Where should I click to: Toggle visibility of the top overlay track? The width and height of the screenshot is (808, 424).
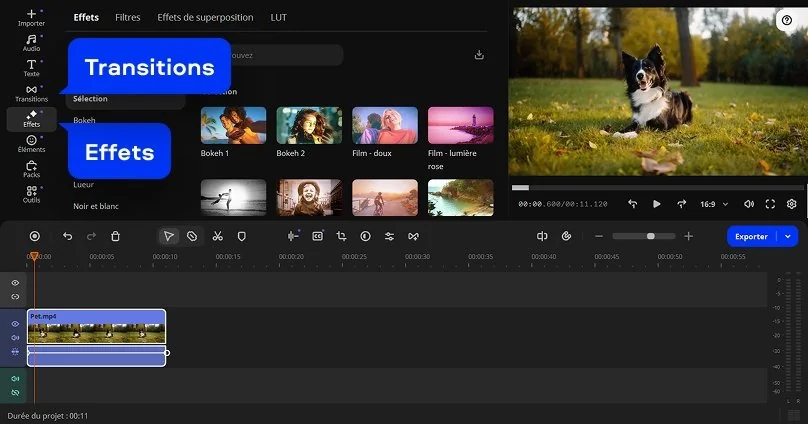[15, 283]
